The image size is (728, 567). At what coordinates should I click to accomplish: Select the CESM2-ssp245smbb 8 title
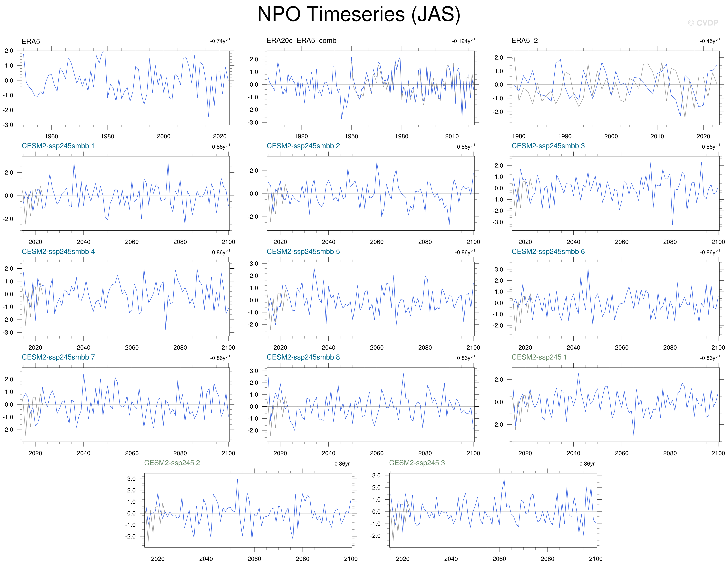click(x=303, y=357)
